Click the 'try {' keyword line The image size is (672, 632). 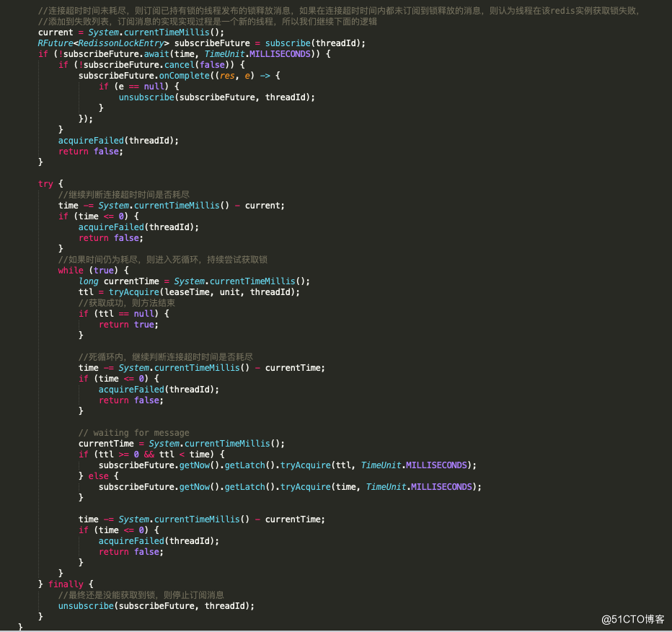pos(50,184)
